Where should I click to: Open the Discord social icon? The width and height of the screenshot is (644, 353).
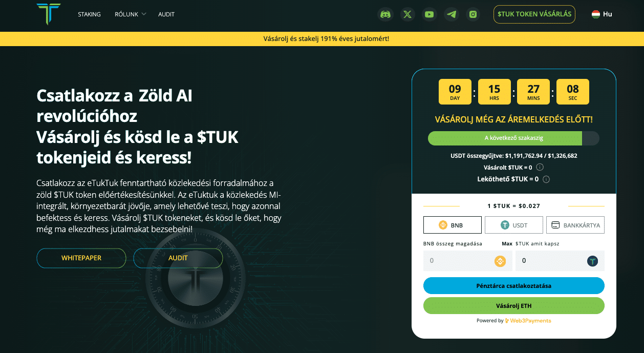pos(385,14)
